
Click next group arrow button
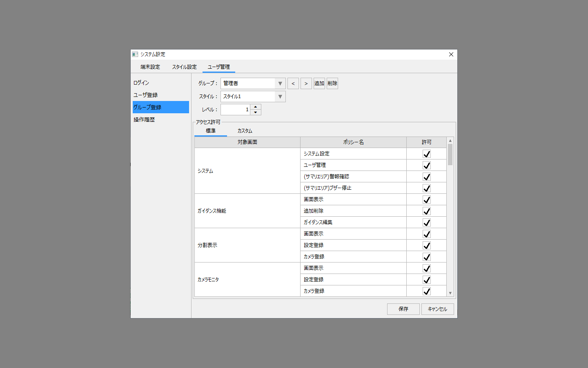(306, 83)
